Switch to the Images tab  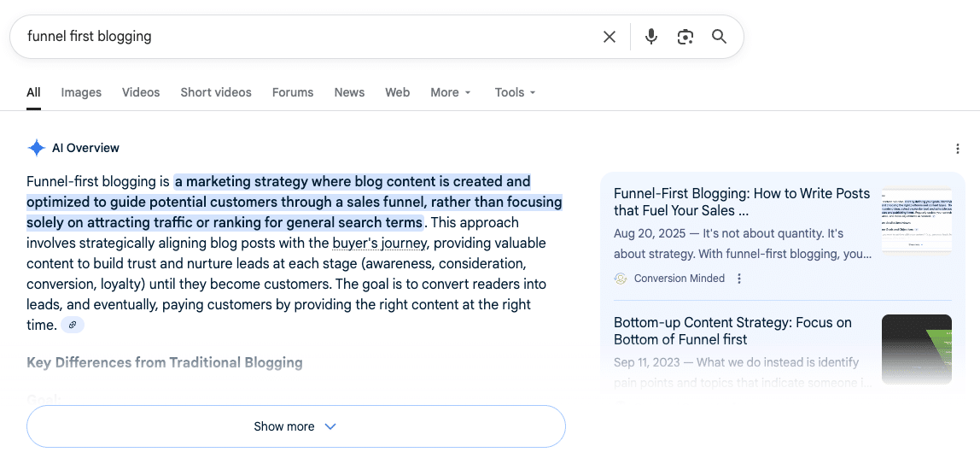[x=81, y=92]
